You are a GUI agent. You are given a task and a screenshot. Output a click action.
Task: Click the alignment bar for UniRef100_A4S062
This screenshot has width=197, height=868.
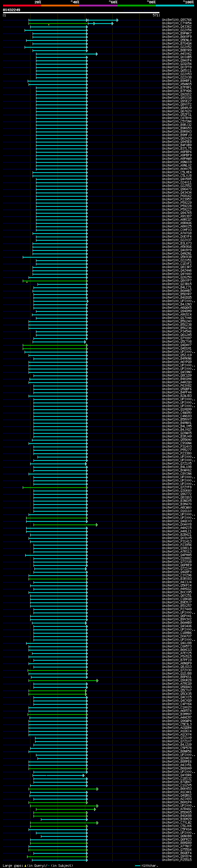(x=67, y=54)
